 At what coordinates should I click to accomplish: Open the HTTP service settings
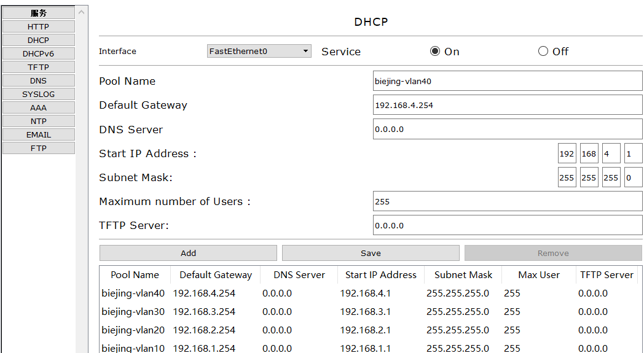[38, 26]
